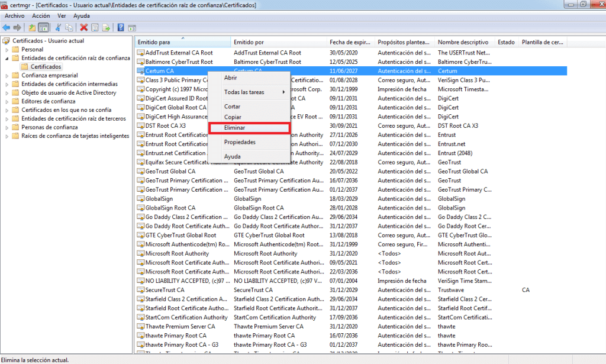Open Todas las tareas submenu

coord(249,92)
